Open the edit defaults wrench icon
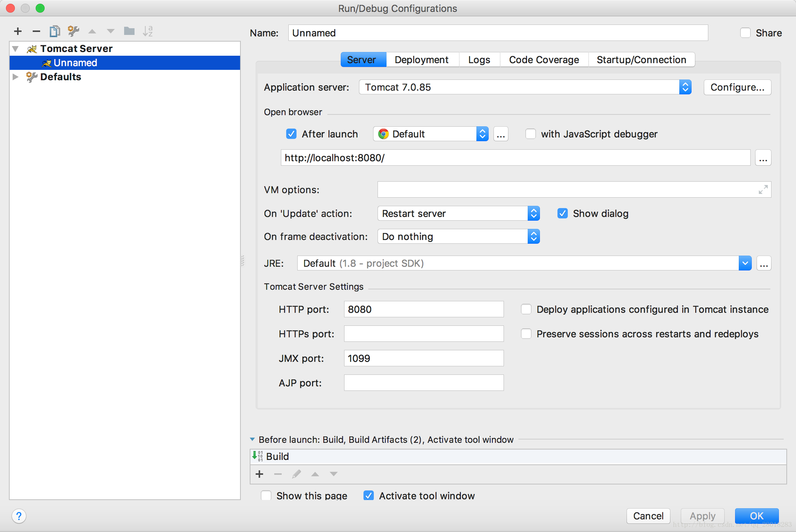The height and width of the screenshot is (532, 796). (x=74, y=31)
